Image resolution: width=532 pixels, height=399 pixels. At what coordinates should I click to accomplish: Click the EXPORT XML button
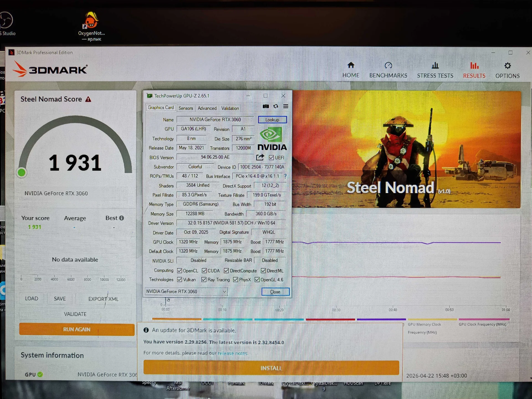point(103,299)
